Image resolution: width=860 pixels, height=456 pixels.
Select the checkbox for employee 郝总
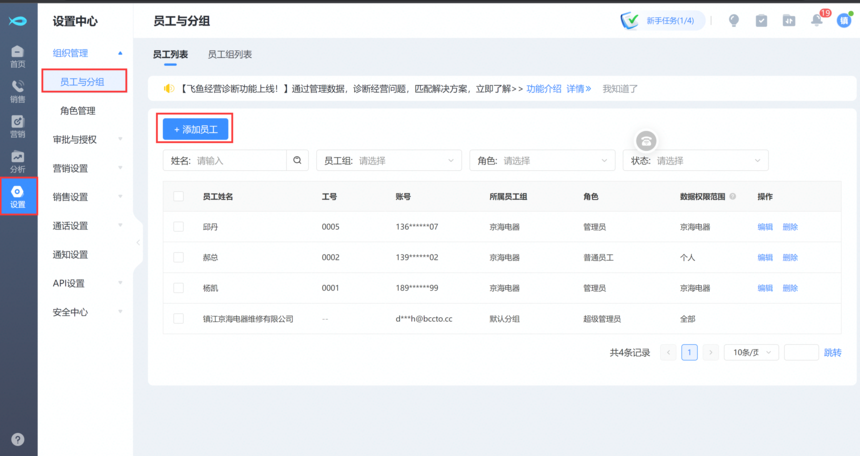point(179,257)
